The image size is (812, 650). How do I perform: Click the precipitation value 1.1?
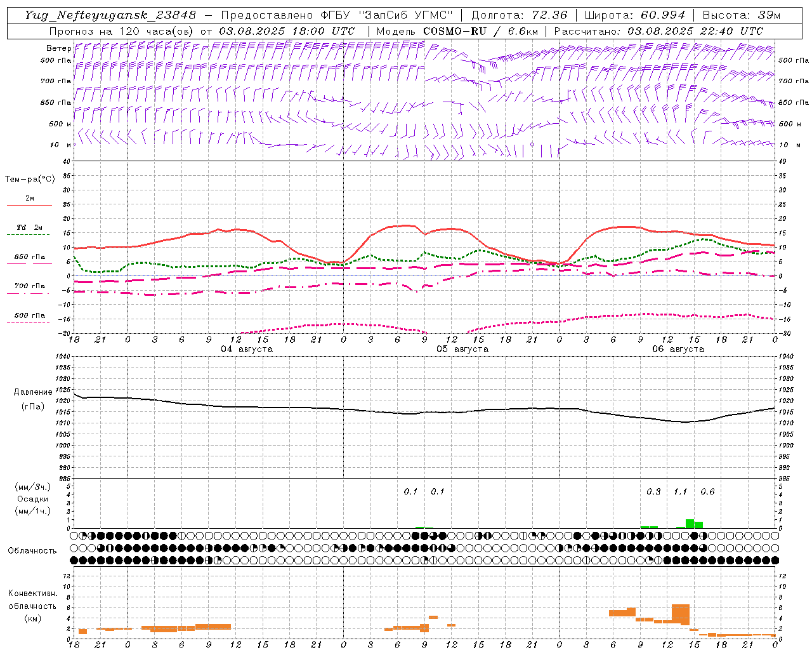pos(680,492)
